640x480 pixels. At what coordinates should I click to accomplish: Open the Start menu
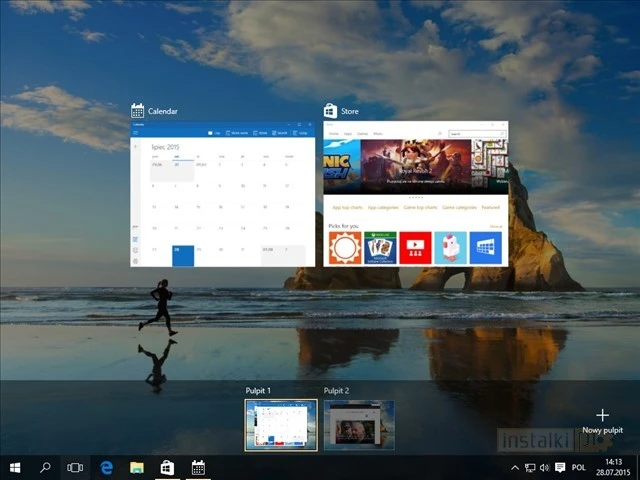tap(16, 467)
